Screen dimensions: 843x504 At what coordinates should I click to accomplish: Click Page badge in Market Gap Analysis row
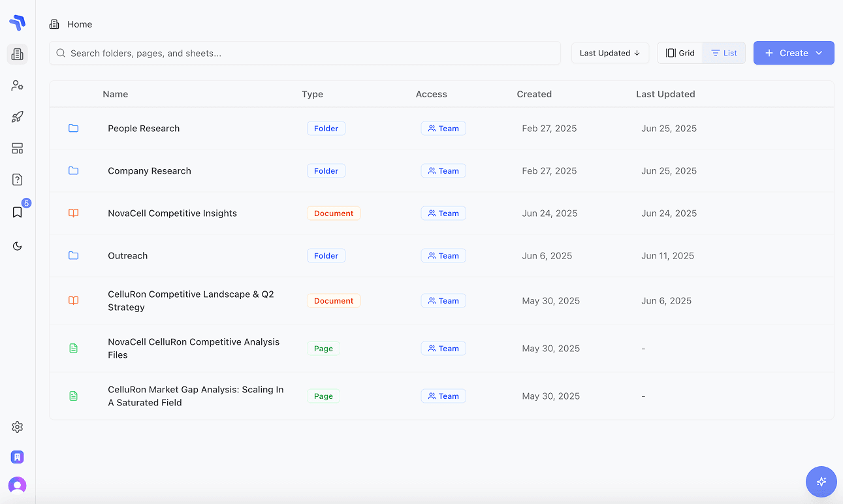[323, 396]
